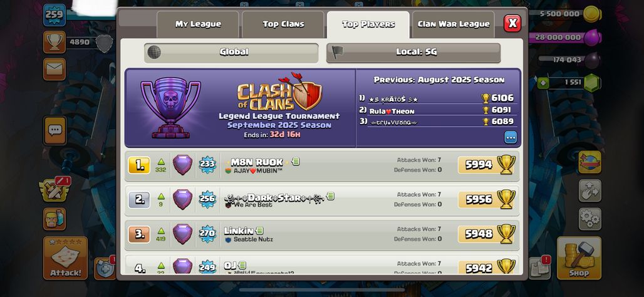Open the Shop hammer icon
The height and width of the screenshot is (297, 644).
pos(579,258)
